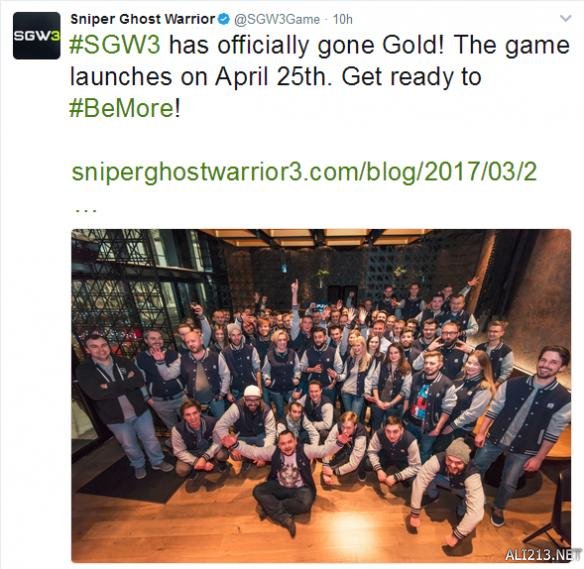Visit the @SGW3Game handle

277,19
